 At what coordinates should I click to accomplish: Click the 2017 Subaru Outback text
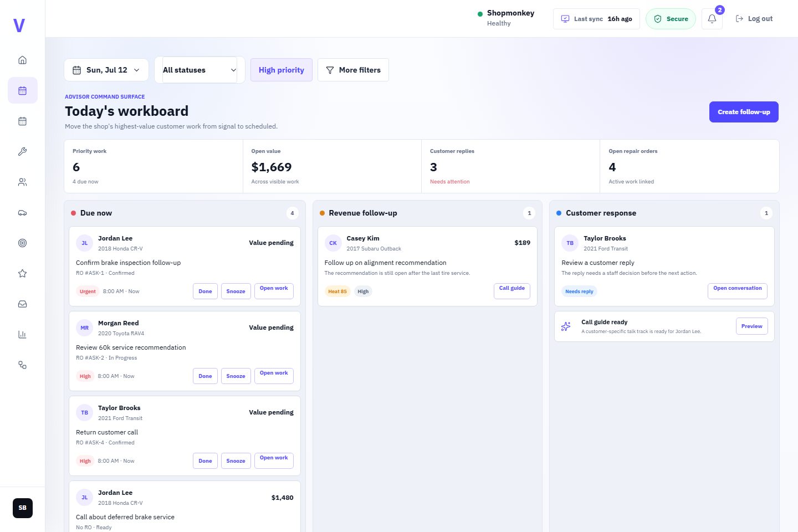tap(374, 249)
